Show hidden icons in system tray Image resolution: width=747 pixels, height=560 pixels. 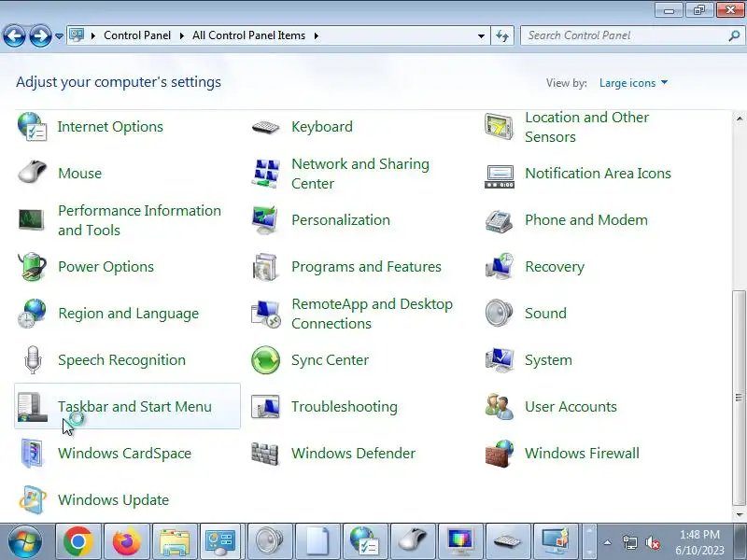[x=608, y=542]
